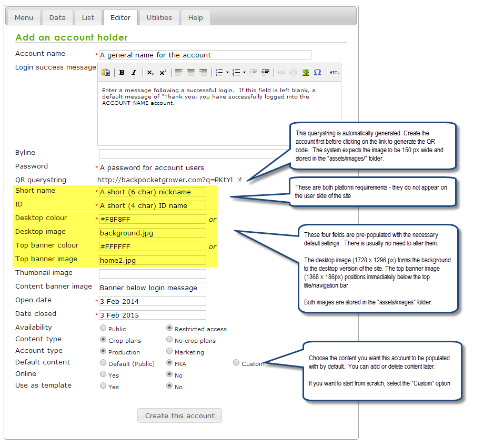
Task: Switch to the Utilities tab
Action: (159, 17)
